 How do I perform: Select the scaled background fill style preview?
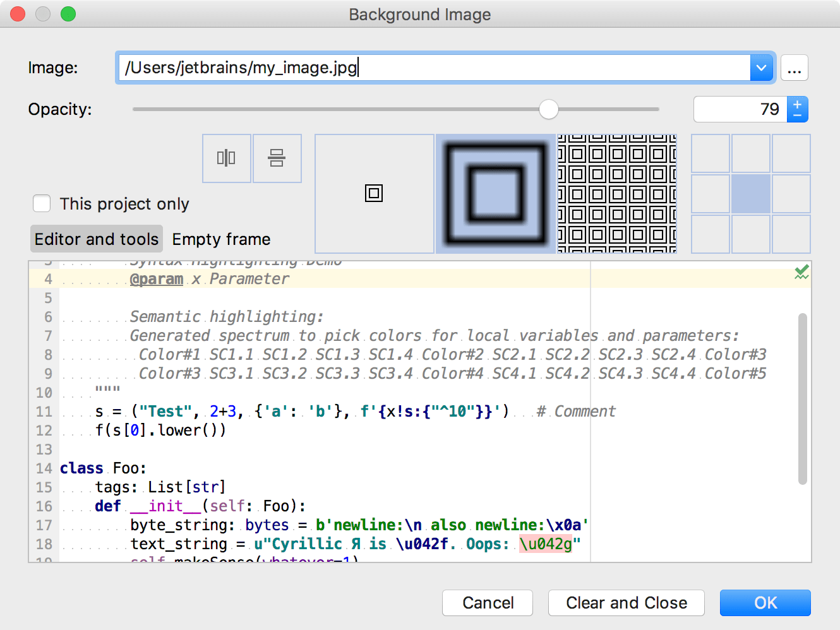(495, 193)
